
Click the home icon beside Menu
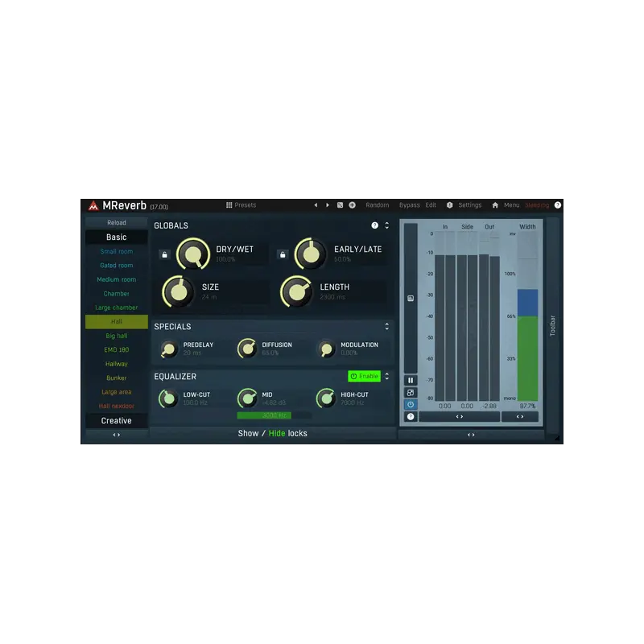495,205
